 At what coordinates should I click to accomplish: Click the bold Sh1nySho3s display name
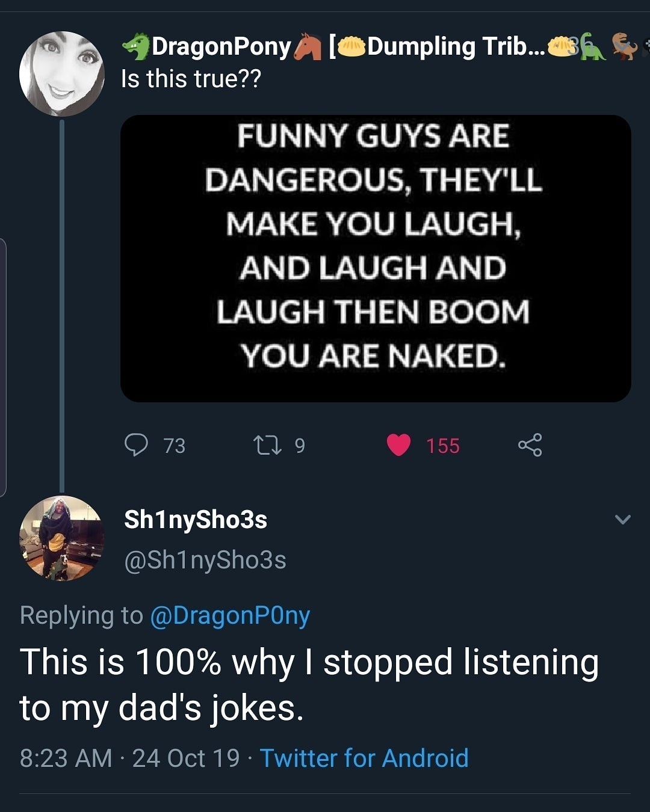pos(196,520)
